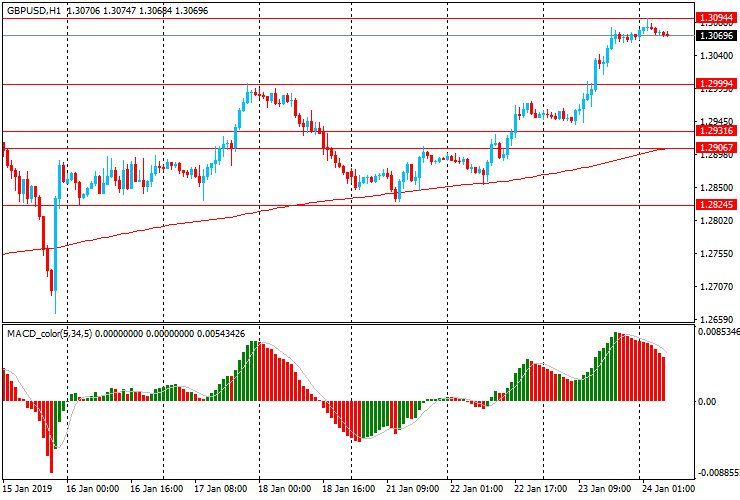Select the 1.29067 price level label

point(717,147)
